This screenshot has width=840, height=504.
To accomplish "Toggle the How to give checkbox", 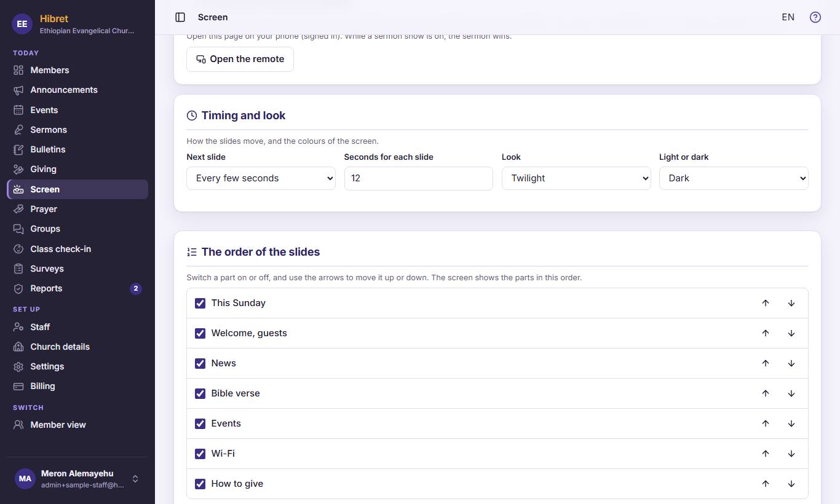I will click(200, 484).
